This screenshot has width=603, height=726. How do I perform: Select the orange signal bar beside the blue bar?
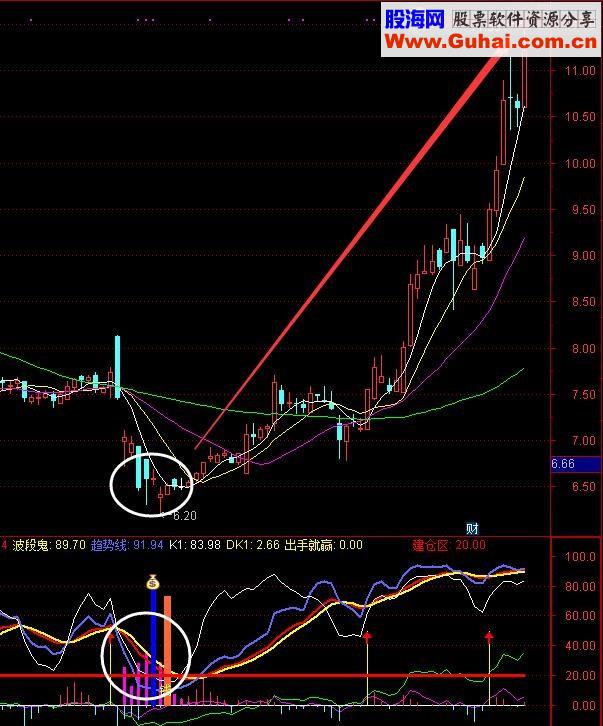pyautogui.click(x=168, y=651)
